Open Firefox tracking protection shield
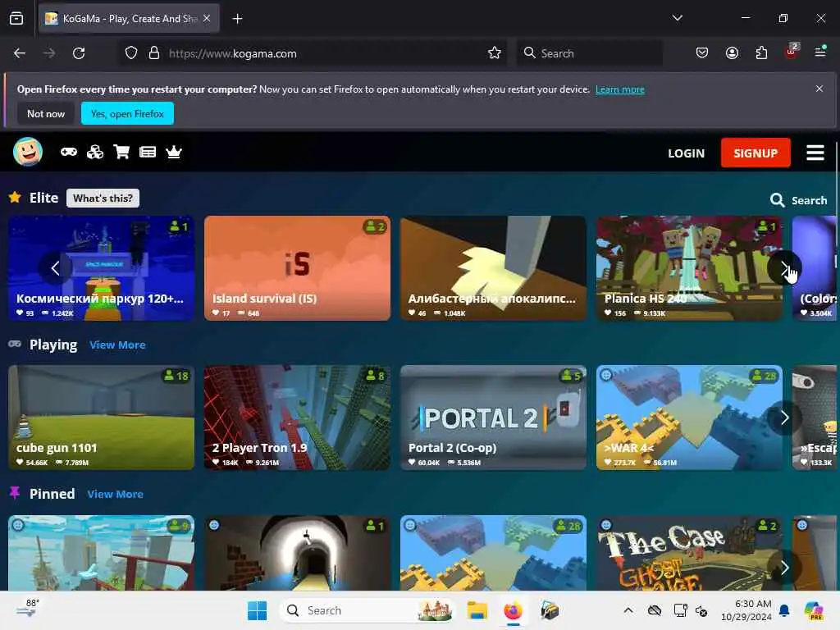The image size is (840, 630). pos(131,53)
